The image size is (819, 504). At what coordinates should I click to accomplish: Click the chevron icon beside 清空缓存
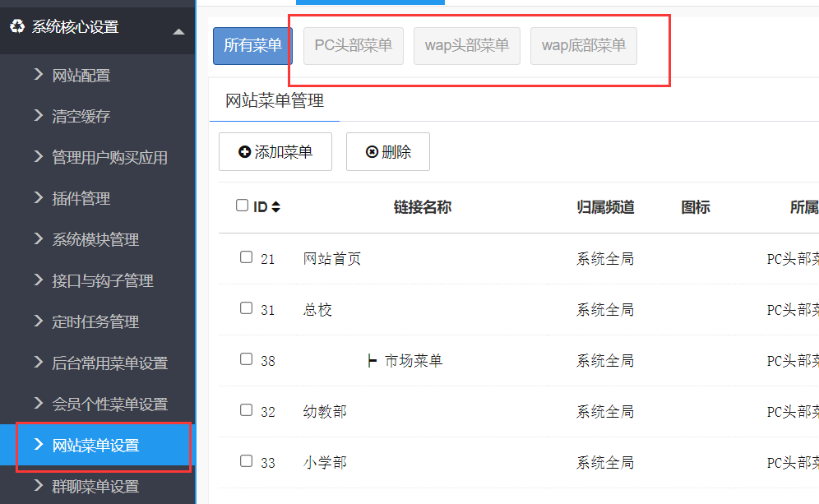39,116
